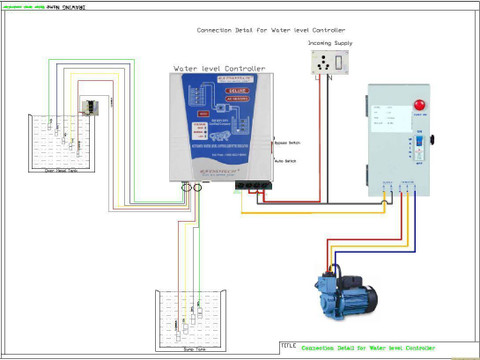Viewport: 480px width, 360px height.
Task: Click the 'Sump Tank' label
Action: (x=195, y=349)
